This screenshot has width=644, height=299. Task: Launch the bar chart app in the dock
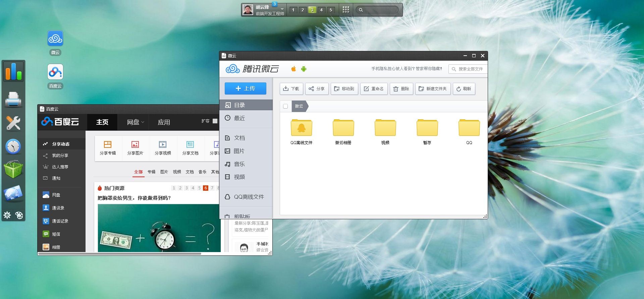(13, 71)
